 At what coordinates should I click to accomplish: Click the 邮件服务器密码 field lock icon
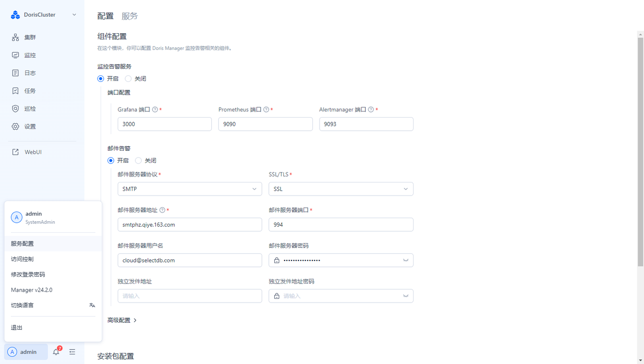point(277,260)
